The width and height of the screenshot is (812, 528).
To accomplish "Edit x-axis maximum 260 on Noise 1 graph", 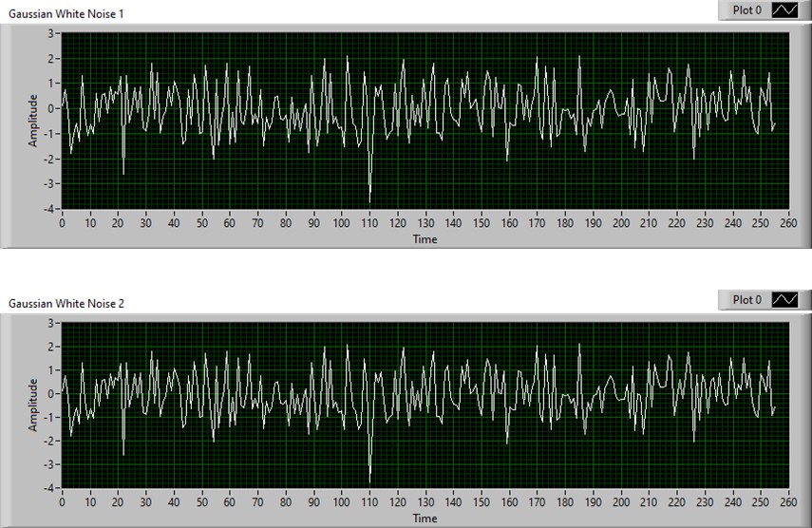I will (x=788, y=223).
